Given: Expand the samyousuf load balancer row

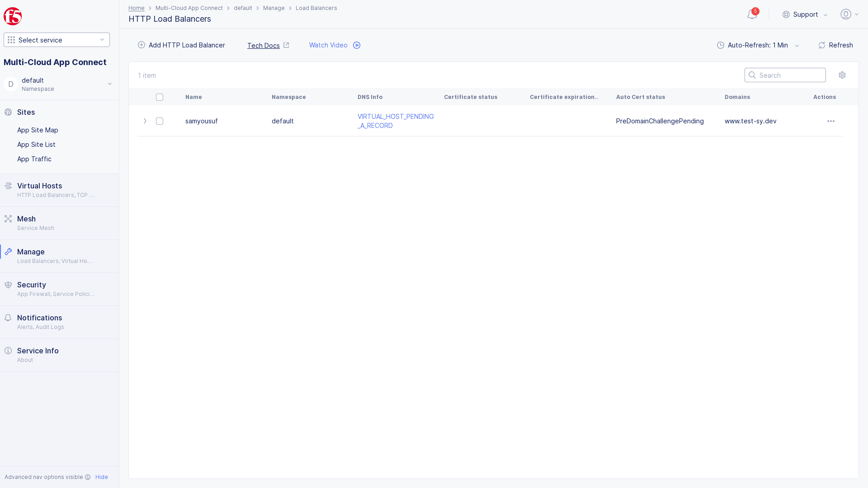Looking at the screenshot, I should pos(145,121).
